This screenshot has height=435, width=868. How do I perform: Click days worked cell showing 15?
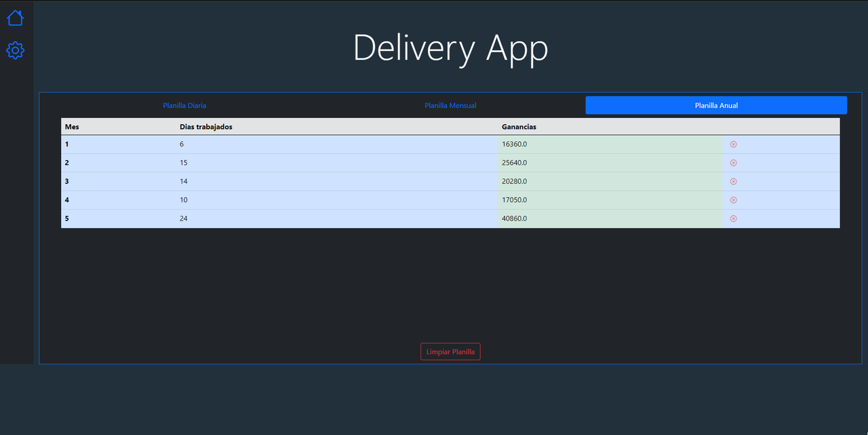click(x=337, y=163)
